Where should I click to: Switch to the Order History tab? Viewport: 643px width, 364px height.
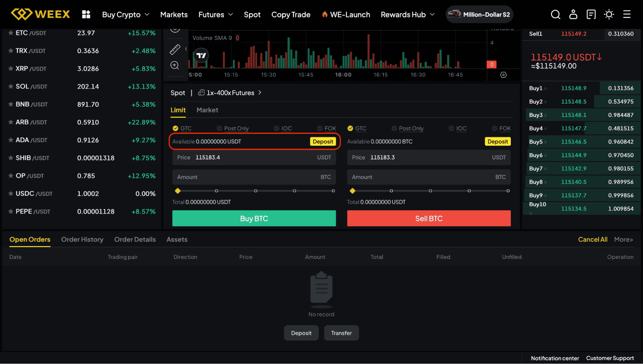(82, 240)
